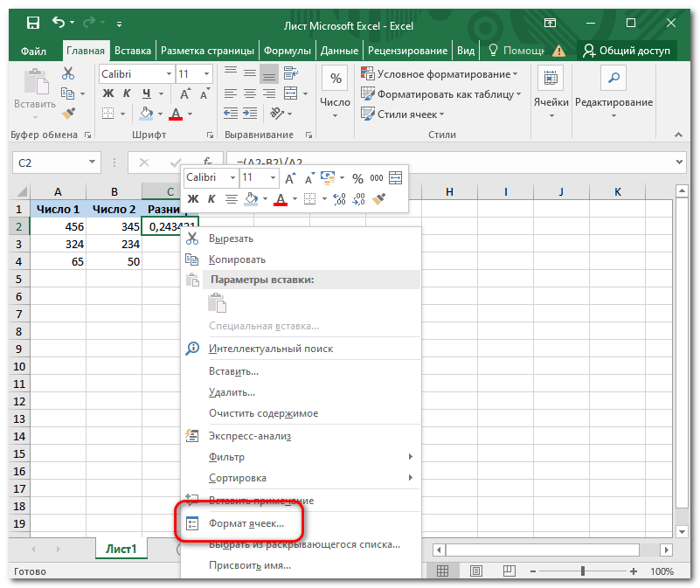Expand the Calibri font dropdown in the ribbon
Viewport: 700px width, 588px height.
click(167, 74)
